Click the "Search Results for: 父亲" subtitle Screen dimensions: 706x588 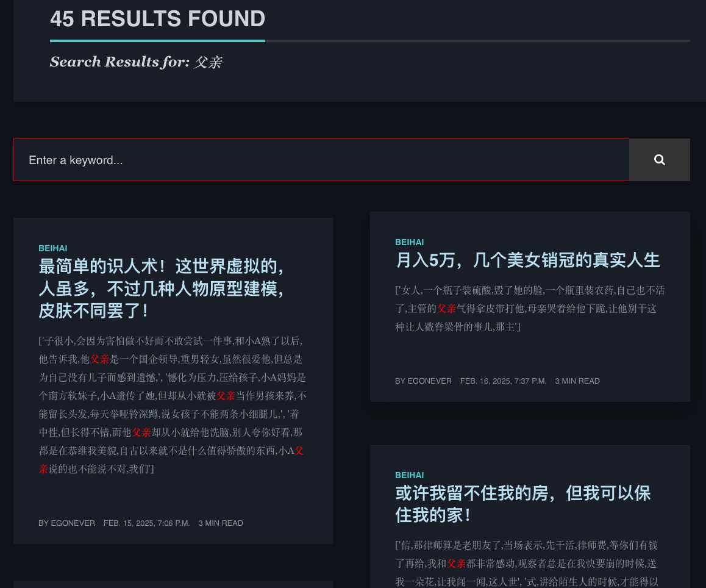[136, 62]
